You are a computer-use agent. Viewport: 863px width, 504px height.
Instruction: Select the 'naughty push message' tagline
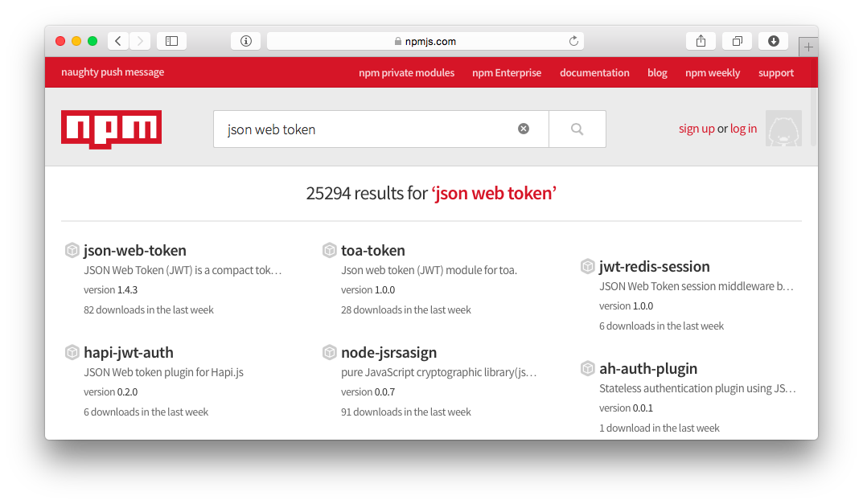(x=113, y=72)
